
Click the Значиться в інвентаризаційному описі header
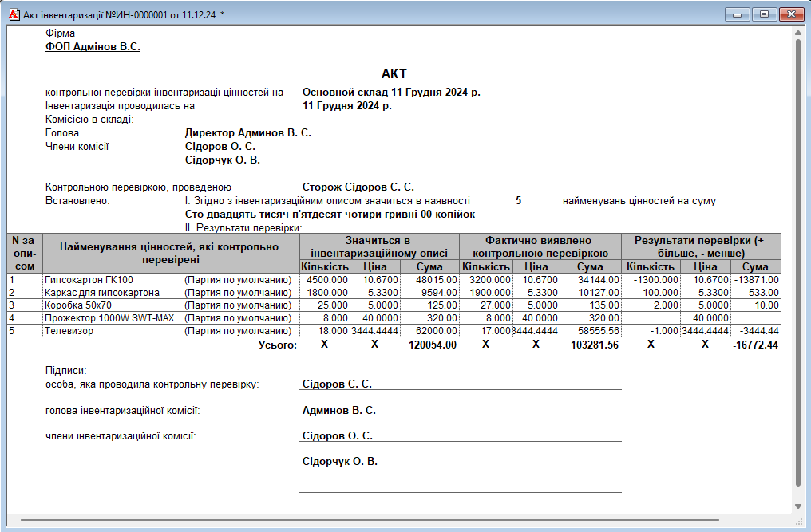pyautogui.click(x=379, y=247)
